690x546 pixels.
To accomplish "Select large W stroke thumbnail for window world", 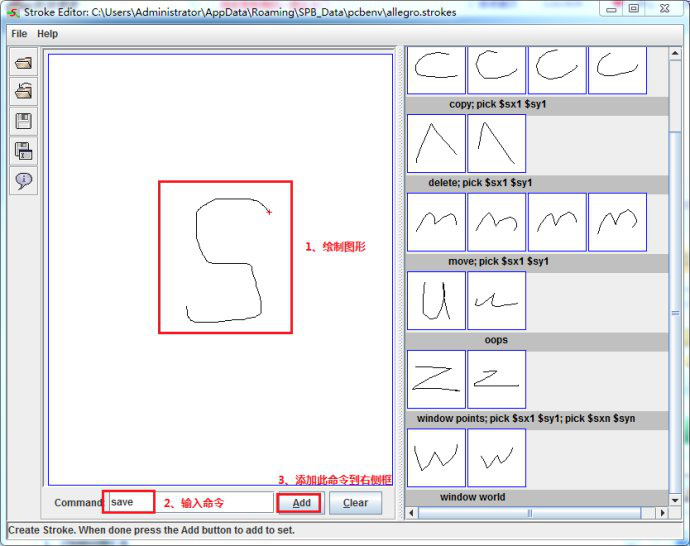I will [x=436, y=458].
